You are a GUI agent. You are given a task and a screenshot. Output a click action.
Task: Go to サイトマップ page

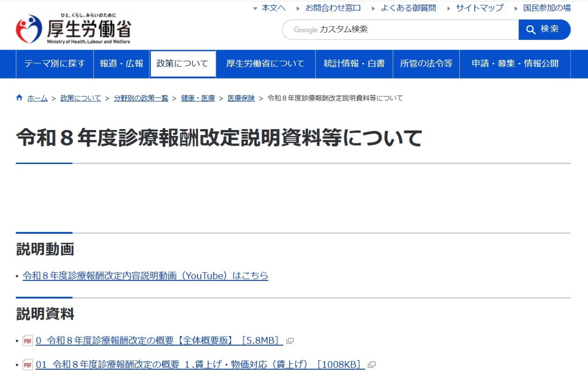click(479, 8)
